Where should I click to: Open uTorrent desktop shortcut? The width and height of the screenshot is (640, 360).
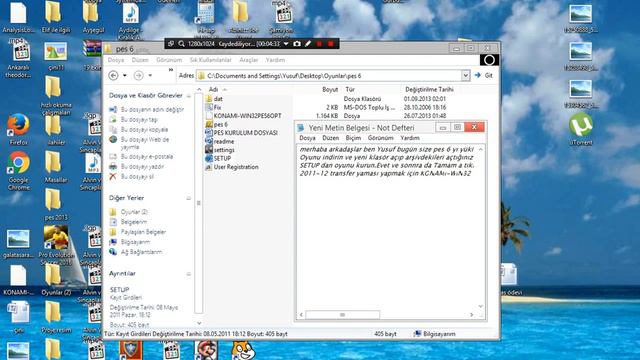click(581, 130)
